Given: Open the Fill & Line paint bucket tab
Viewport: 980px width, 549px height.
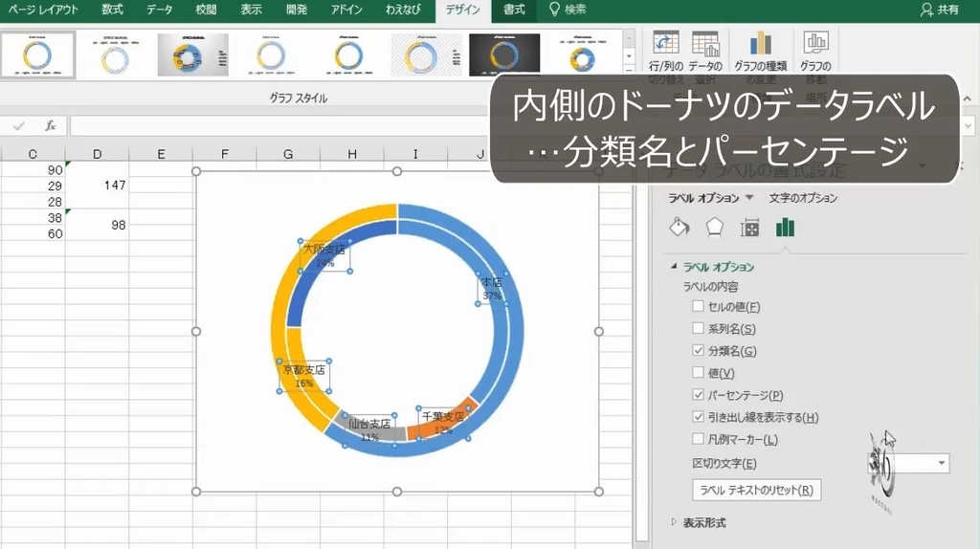Looking at the screenshot, I should [x=679, y=228].
